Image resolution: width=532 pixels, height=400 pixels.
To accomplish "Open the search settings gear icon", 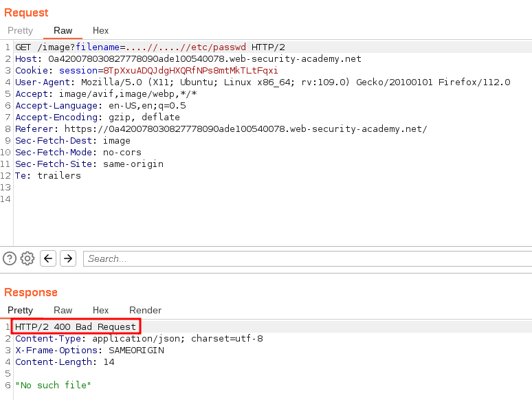I will (x=27, y=259).
